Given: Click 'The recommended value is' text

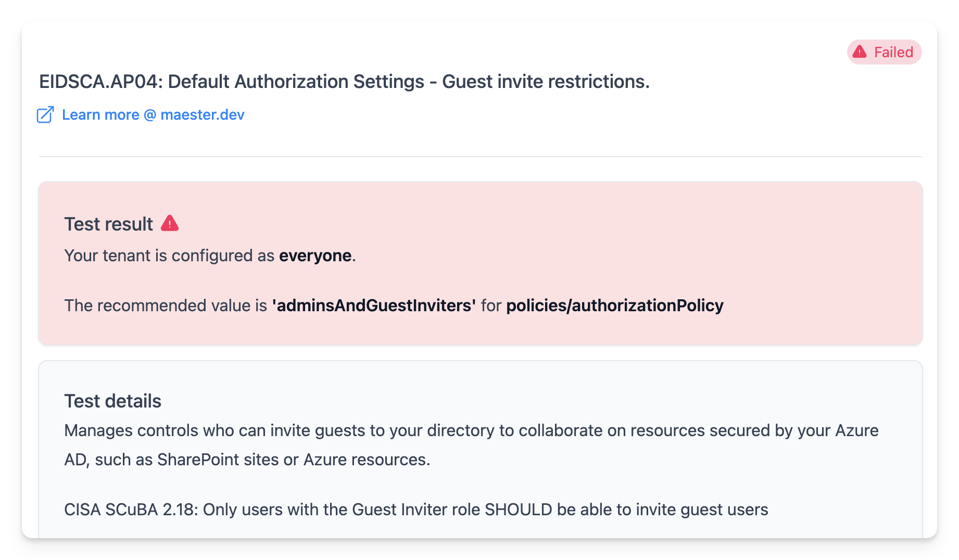Looking at the screenshot, I should pyautogui.click(x=166, y=306).
